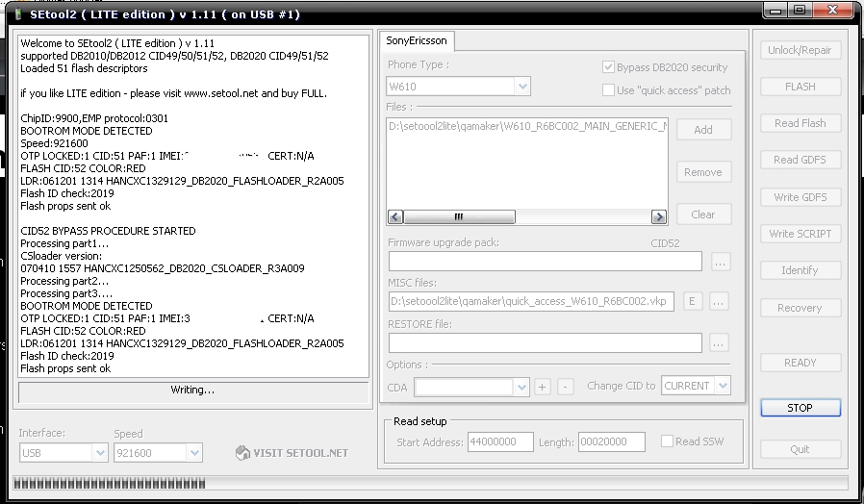Click the Quit button
The width and height of the screenshot is (864, 504).
[x=800, y=449]
